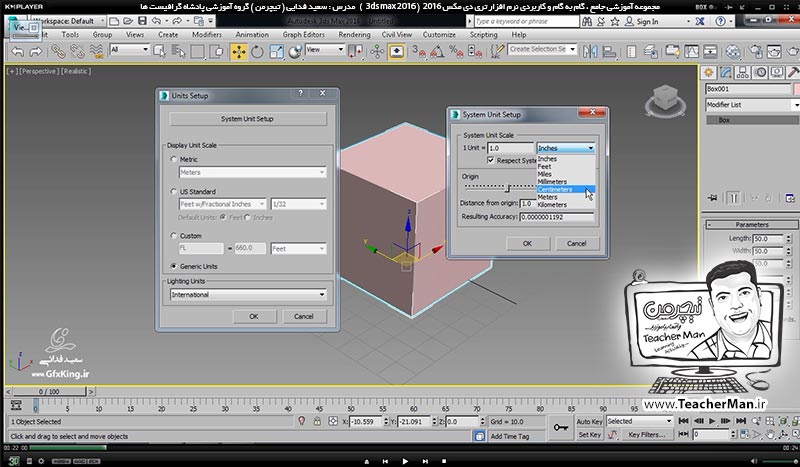Select the Metric radio button
Image resolution: width=800 pixels, height=467 pixels.
click(x=173, y=159)
